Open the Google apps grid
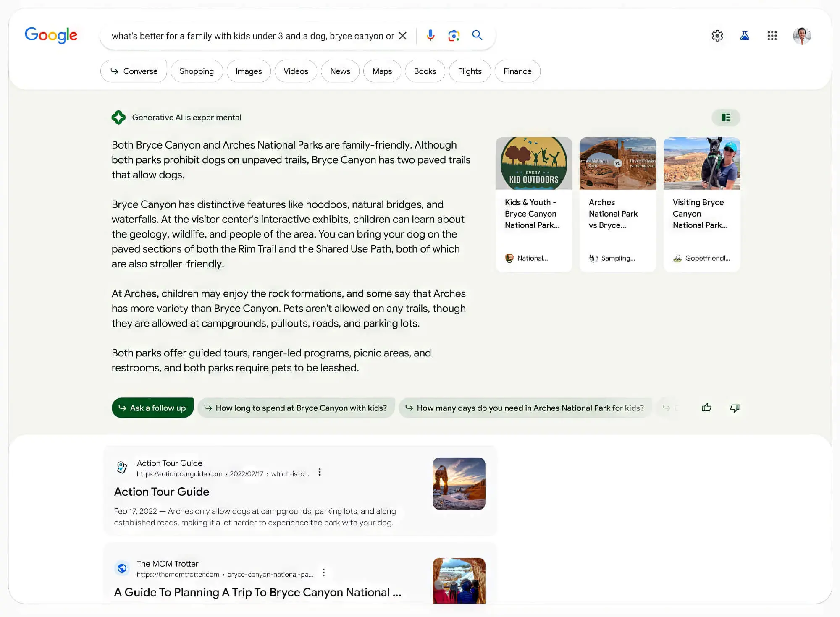 tap(772, 36)
